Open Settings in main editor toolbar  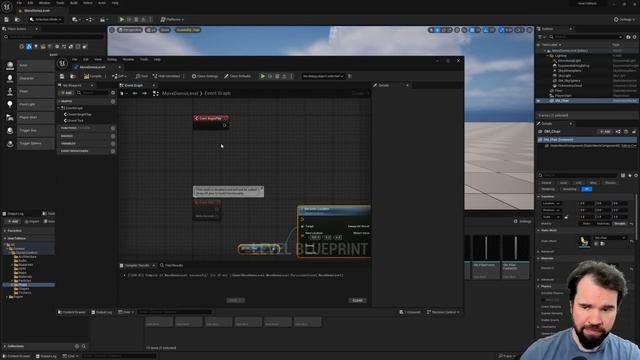point(624,19)
